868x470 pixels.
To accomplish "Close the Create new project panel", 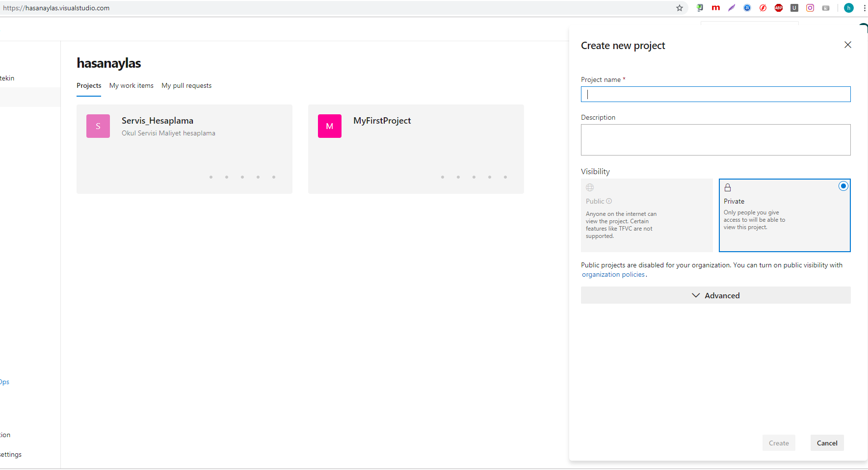I will (848, 45).
